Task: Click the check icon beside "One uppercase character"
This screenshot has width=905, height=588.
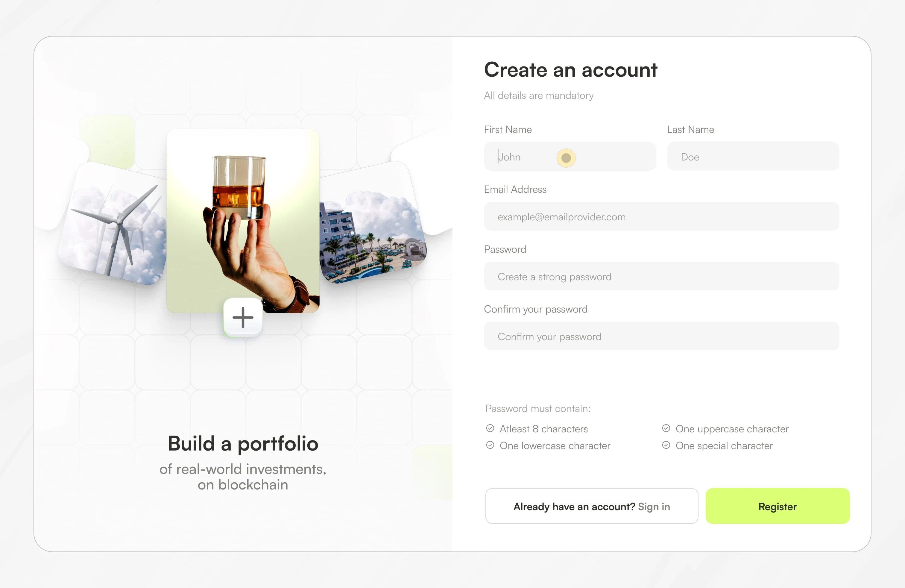Action: tap(666, 428)
